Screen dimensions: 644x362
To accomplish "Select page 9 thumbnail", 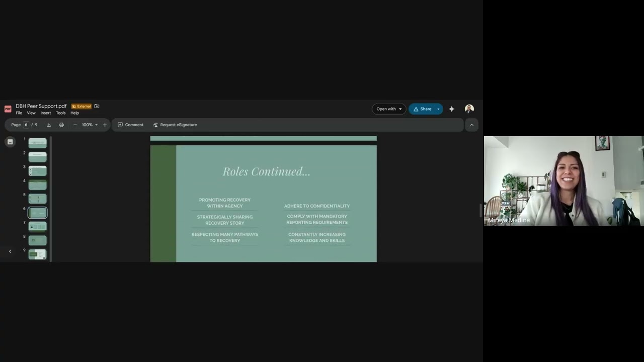I will [x=37, y=254].
